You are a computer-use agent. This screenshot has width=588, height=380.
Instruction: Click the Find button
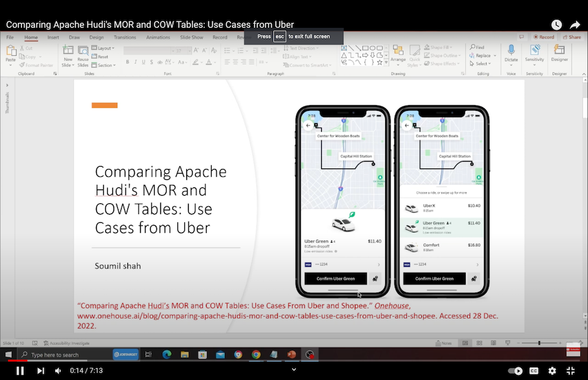tap(478, 47)
